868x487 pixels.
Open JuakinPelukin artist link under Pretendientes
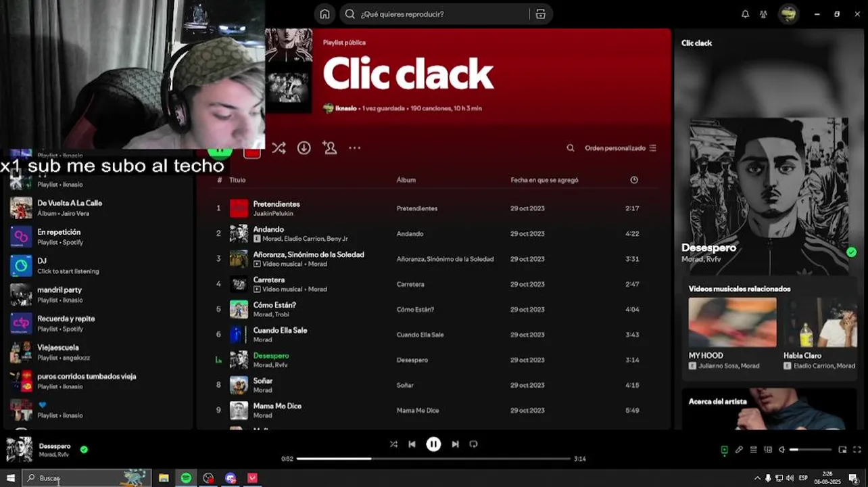pos(273,213)
